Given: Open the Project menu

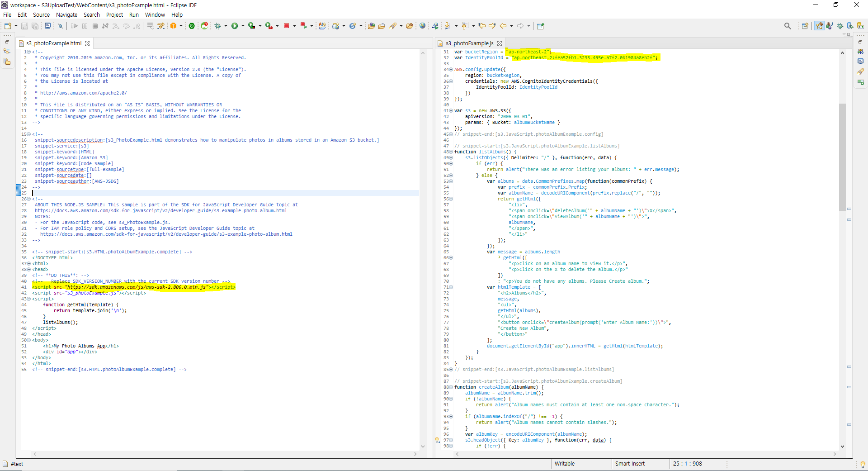Looking at the screenshot, I should [114, 15].
